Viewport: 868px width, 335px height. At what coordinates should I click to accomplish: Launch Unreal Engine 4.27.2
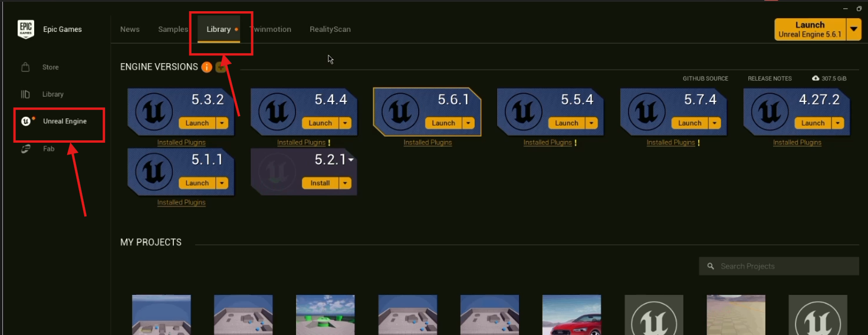tap(813, 123)
